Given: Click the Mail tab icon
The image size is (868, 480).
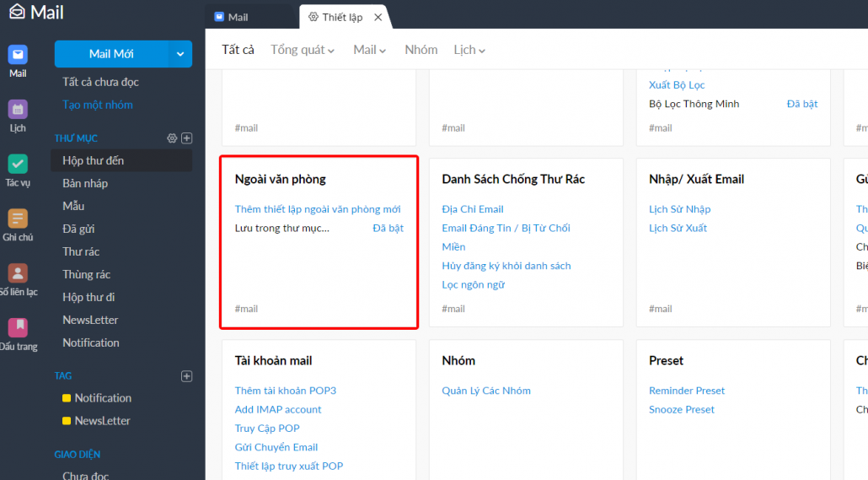Looking at the screenshot, I should coord(219,17).
